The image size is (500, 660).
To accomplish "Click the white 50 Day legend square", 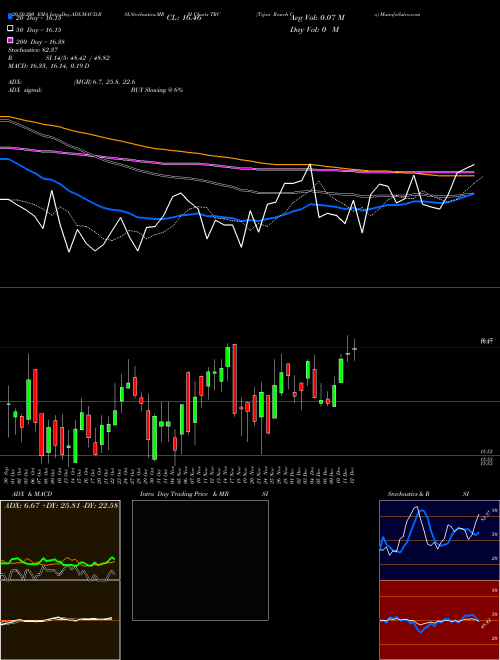I will tap(11, 29).
